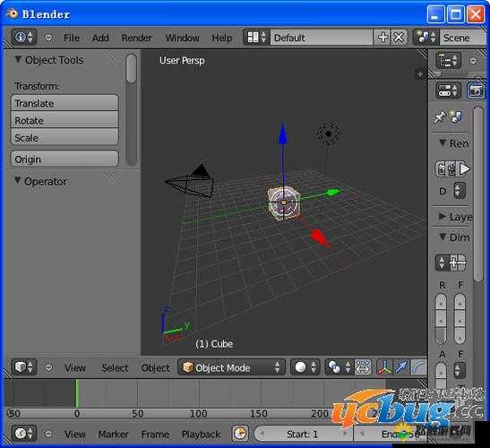
Task: Open the Properties editor type selector
Action: (x=449, y=90)
